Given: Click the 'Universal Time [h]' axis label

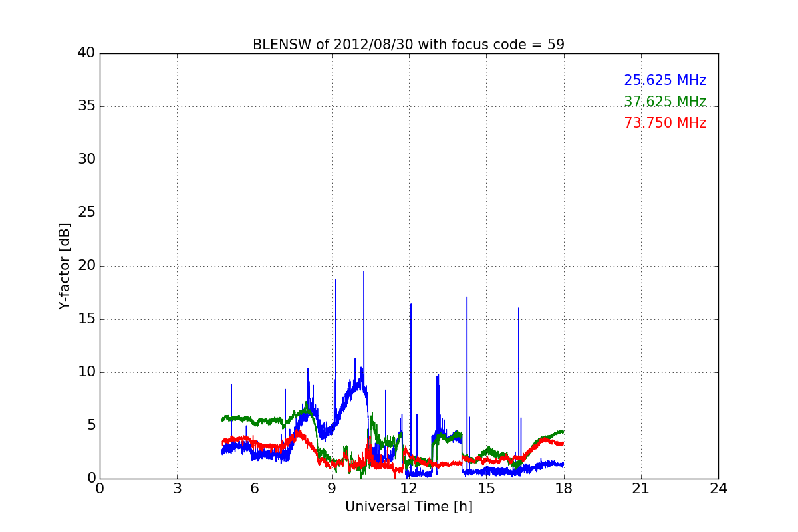Looking at the screenshot, I should click(x=409, y=507).
